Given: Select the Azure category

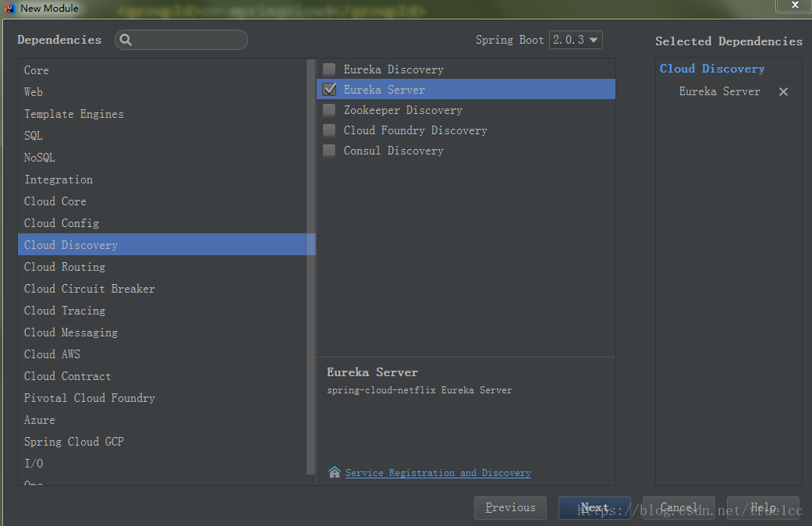Looking at the screenshot, I should coord(162,420).
